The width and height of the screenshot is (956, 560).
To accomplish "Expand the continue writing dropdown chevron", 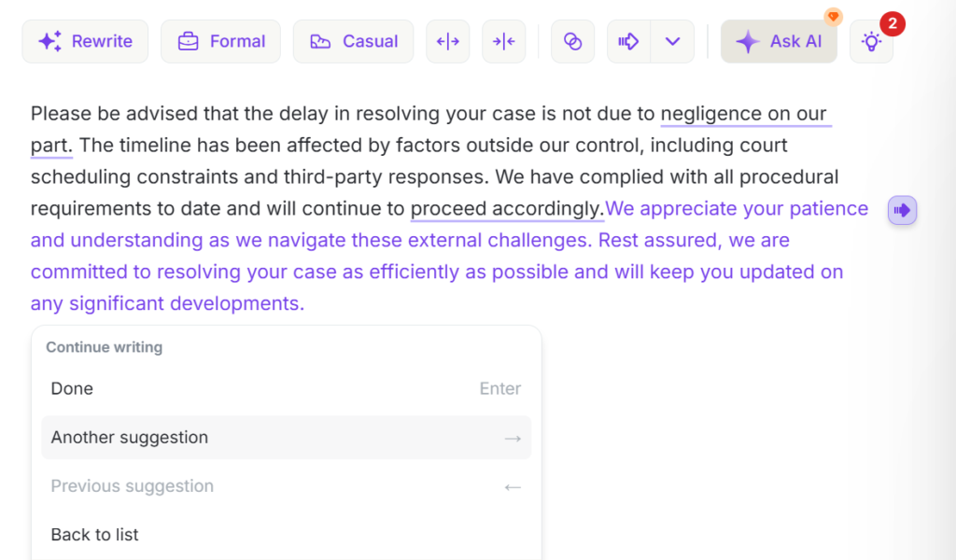I will pyautogui.click(x=672, y=41).
